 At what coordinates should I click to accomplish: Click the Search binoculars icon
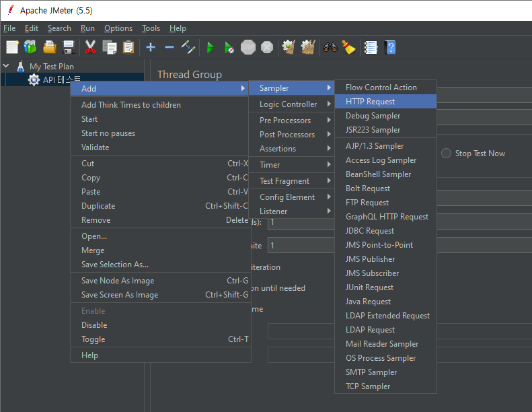coord(330,47)
